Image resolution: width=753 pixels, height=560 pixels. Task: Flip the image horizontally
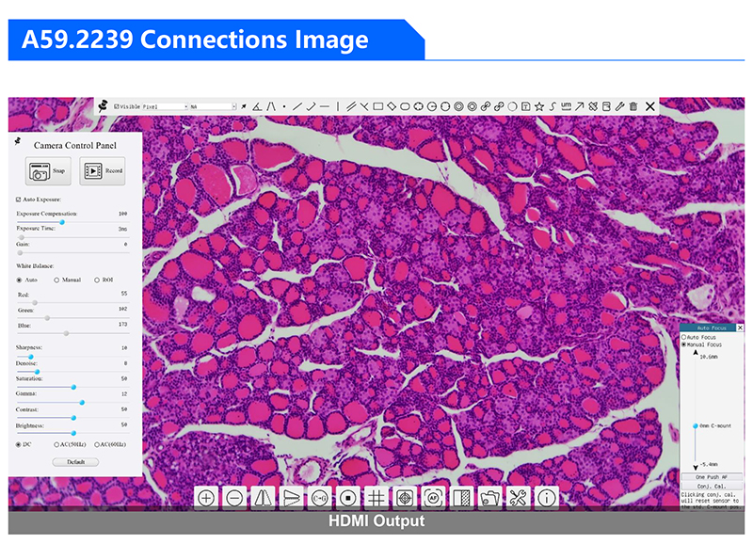[264, 497]
